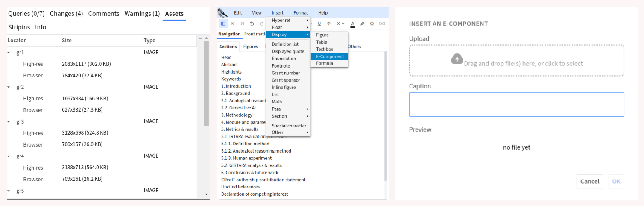Choose E-Component from Display submenu
Viewport: 644px width, 206px height.
[330, 56]
